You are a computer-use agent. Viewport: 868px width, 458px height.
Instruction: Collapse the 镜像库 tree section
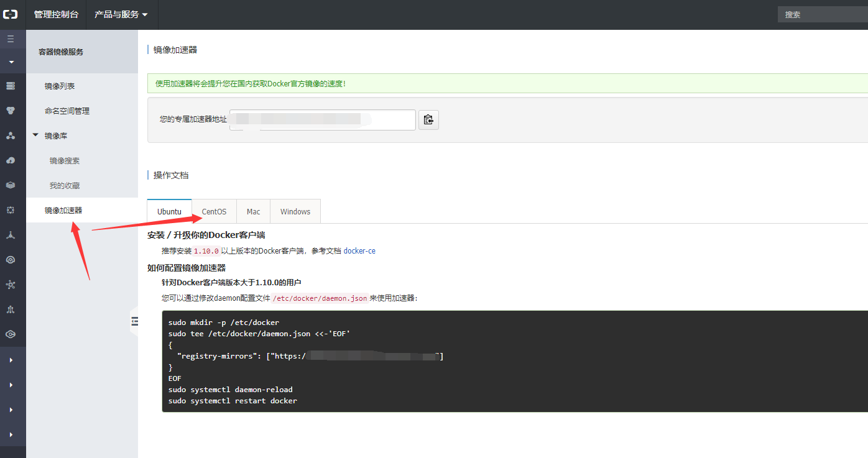coord(36,135)
